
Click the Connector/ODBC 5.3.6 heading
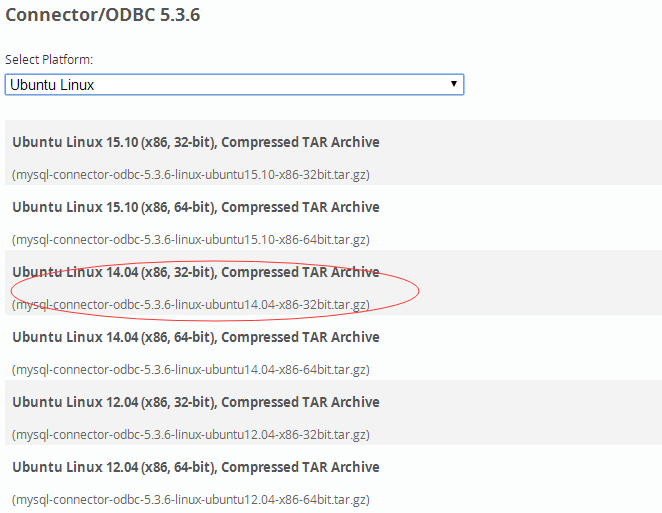(x=103, y=15)
